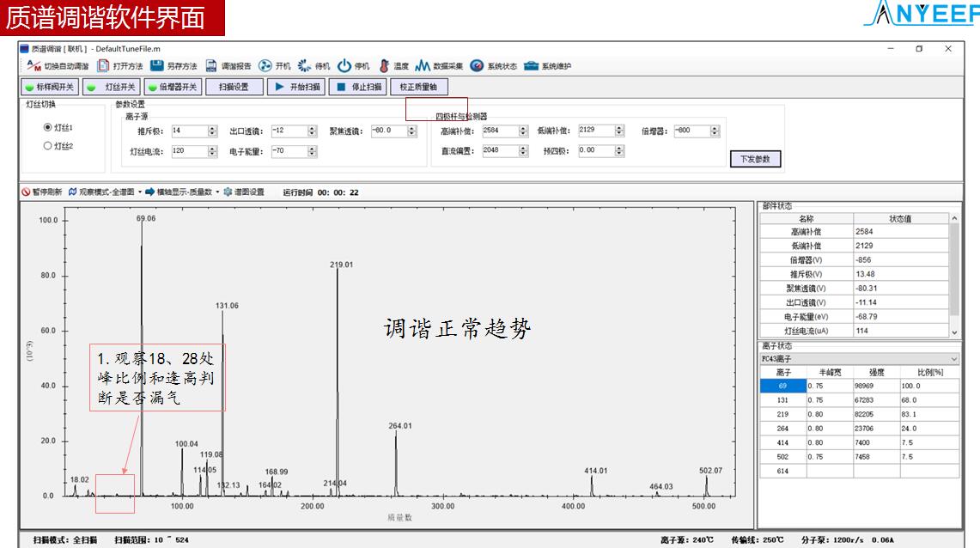Click the 推斥极 value input field
The width and height of the screenshot is (980, 548).
188,131
